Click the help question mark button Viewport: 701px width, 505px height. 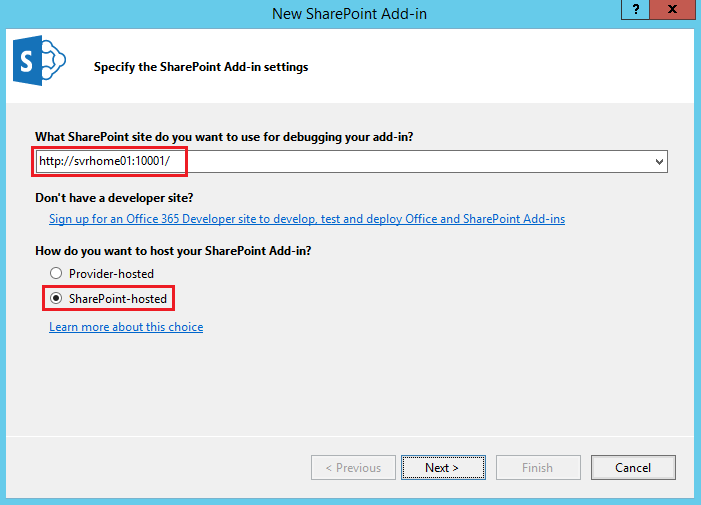tap(635, 9)
